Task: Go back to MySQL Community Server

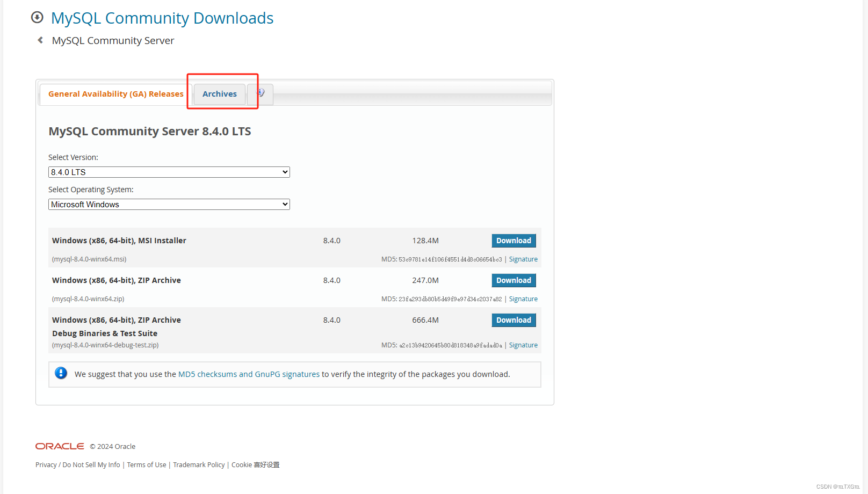Action: pos(113,41)
